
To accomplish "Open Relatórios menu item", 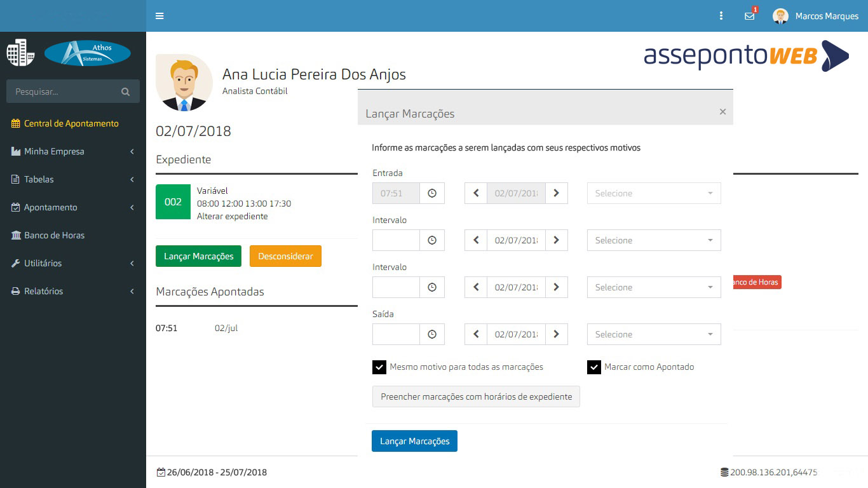I will [73, 291].
